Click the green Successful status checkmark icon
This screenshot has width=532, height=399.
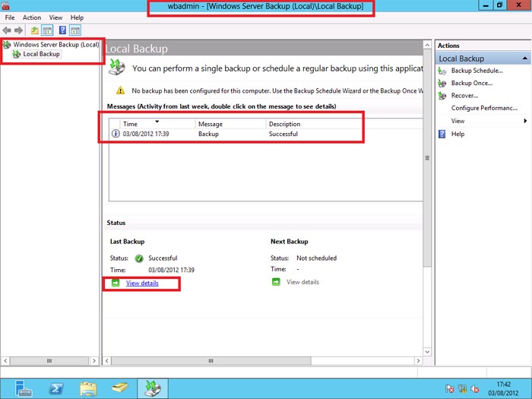point(139,258)
